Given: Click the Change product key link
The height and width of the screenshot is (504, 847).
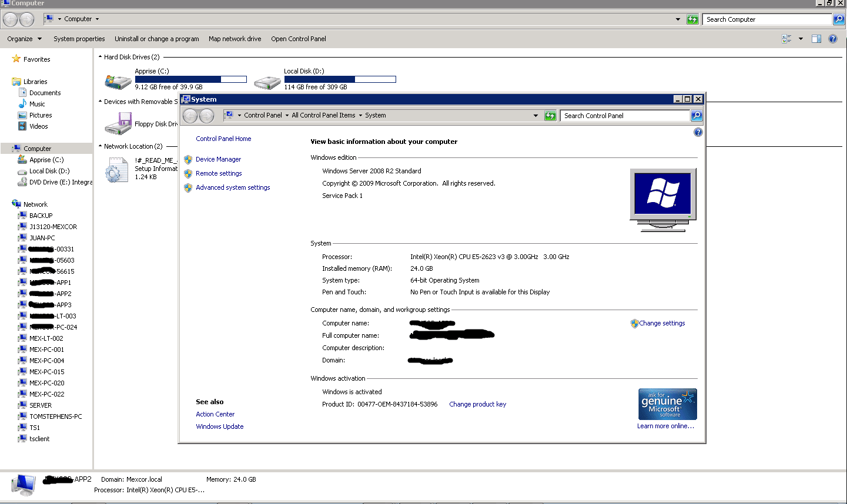Looking at the screenshot, I should [477, 404].
